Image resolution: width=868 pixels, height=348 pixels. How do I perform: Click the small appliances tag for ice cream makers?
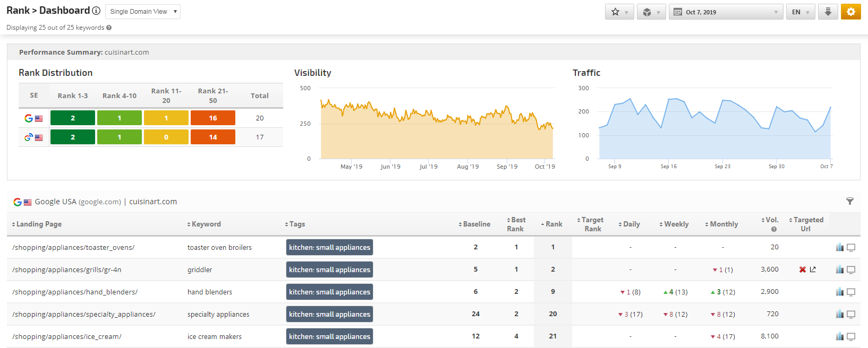(x=329, y=336)
